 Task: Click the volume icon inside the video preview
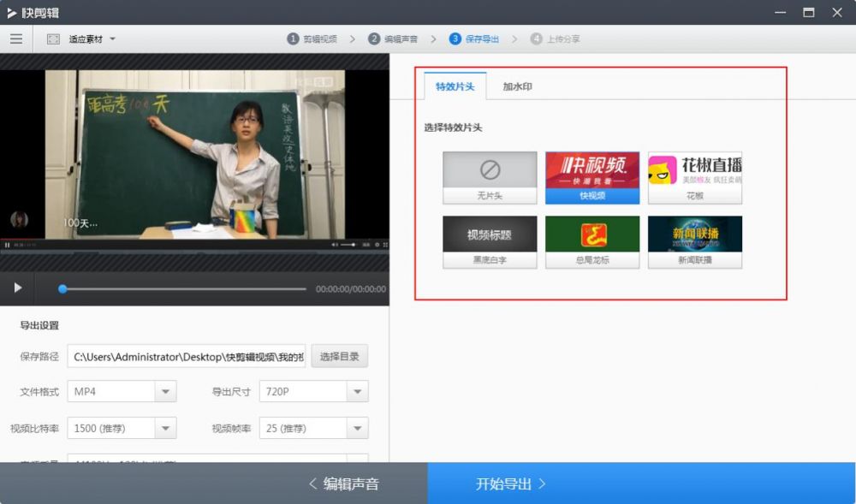(334, 245)
